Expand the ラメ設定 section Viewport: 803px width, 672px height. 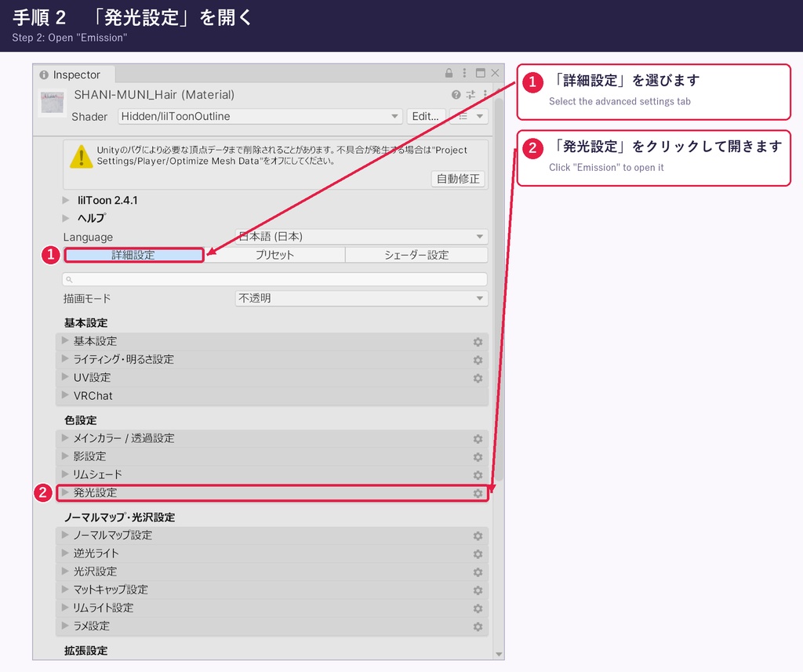point(272,626)
